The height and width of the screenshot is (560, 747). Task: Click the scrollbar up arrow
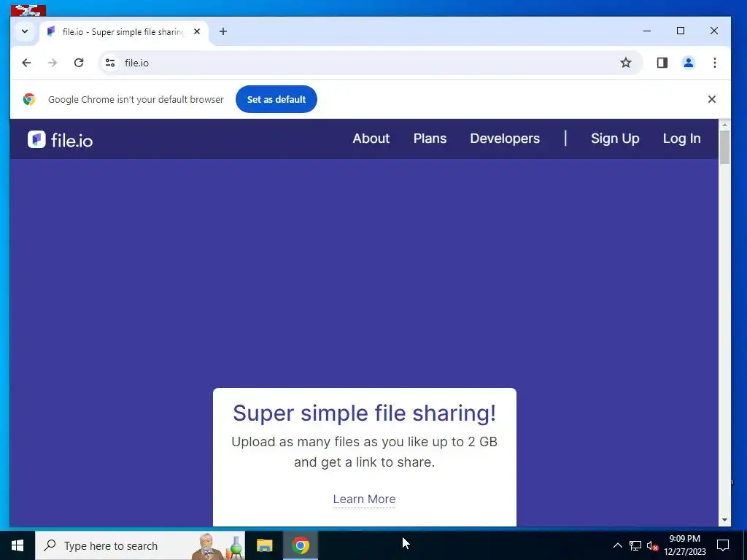(x=724, y=125)
